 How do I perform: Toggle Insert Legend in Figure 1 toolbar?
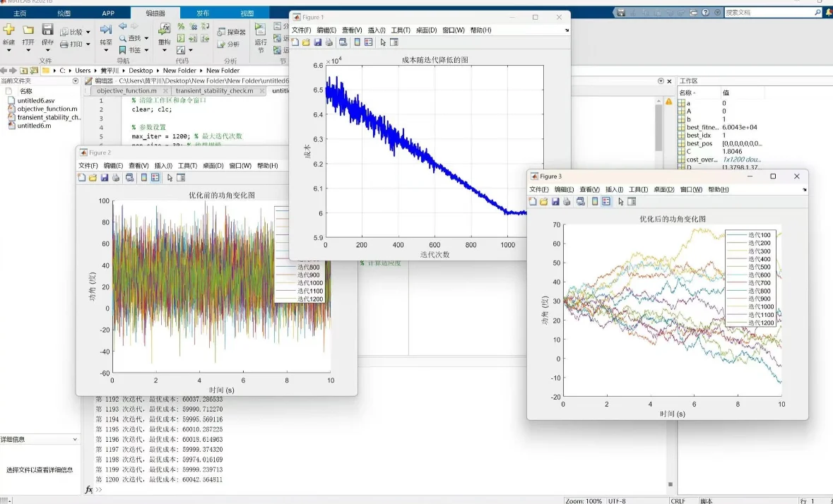369,42
